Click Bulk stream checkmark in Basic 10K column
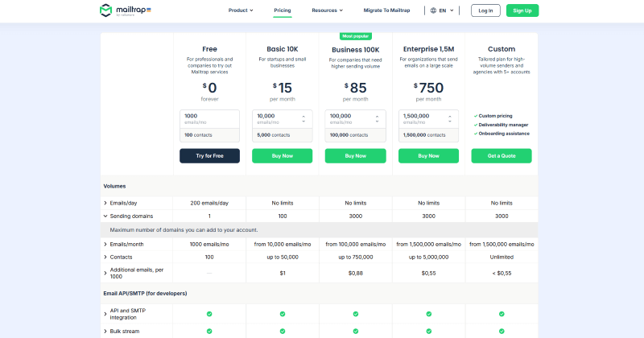This screenshot has height=338, width=644. (283, 331)
